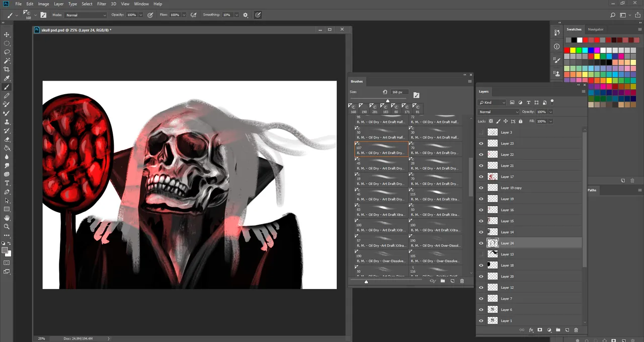Select the Eraser tool
Screen dimensions: 644x342
[7, 140]
